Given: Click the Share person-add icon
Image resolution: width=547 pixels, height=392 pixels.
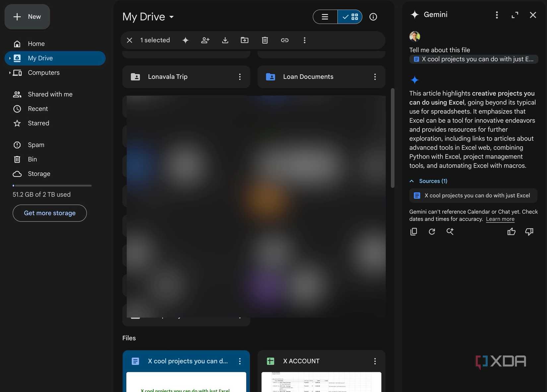Looking at the screenshot, I should coord(205,40).
